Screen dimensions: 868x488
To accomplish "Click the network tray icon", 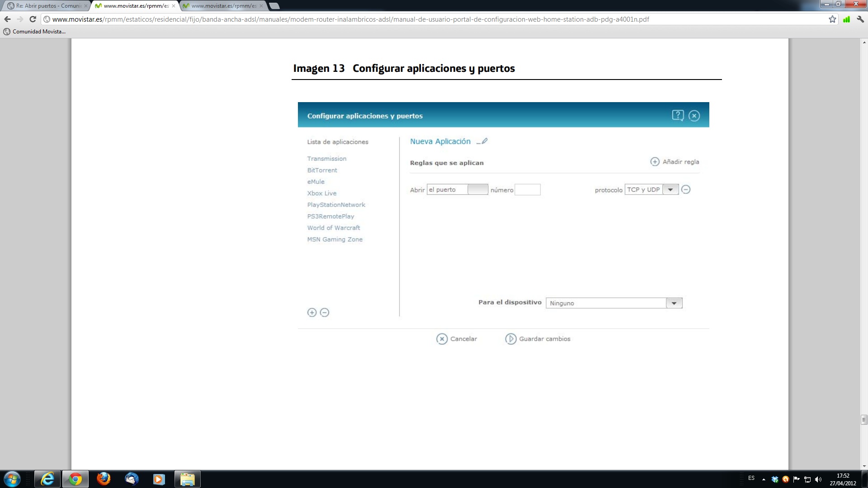I will [x=807, y=479].
